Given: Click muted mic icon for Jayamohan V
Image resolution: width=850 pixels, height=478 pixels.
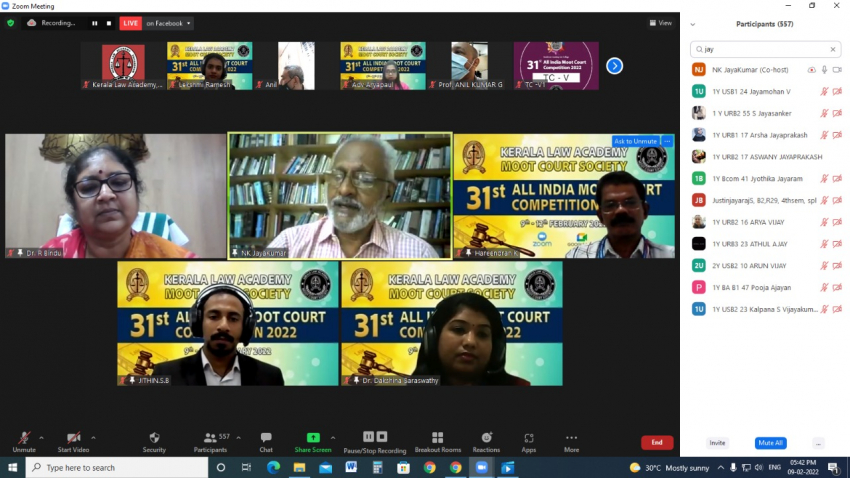Looking at the screenshot, I should click(x=825, y=92).
